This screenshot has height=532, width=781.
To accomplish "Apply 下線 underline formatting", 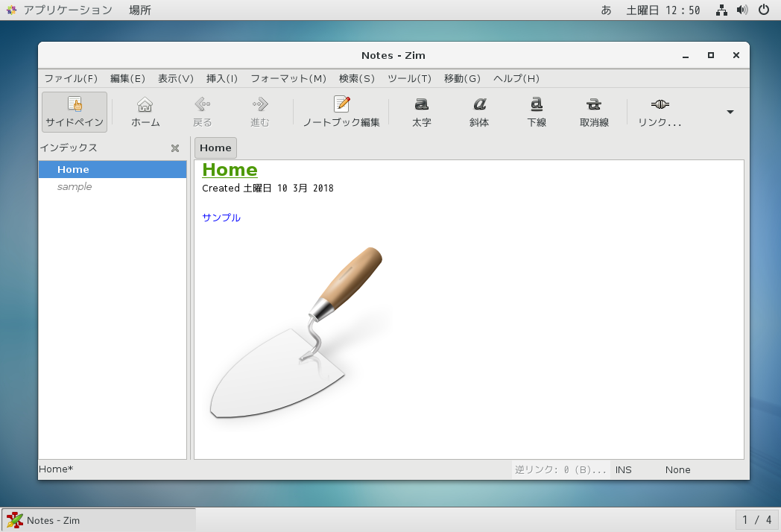I will [x=537, y=112].
